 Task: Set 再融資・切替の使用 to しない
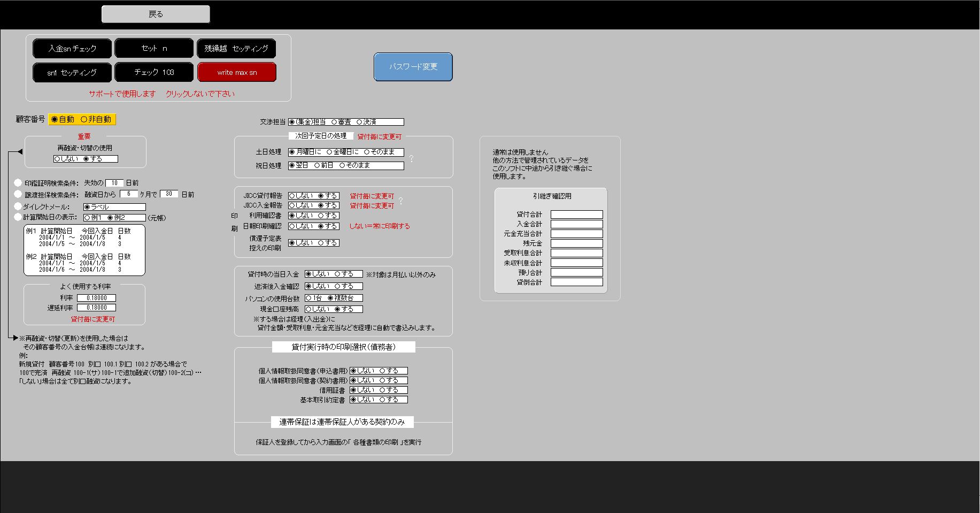tap(66, 159)
